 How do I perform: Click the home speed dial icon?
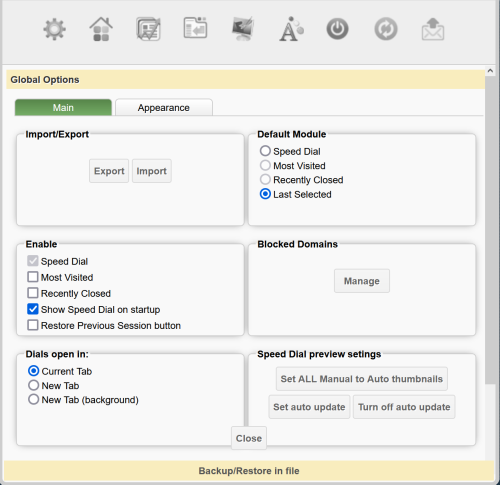[x=101, y=29]
